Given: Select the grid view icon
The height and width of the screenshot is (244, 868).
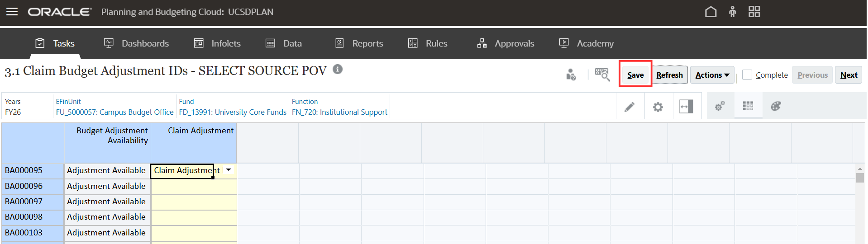Looking at the screenshot, I should coord(748,106).
